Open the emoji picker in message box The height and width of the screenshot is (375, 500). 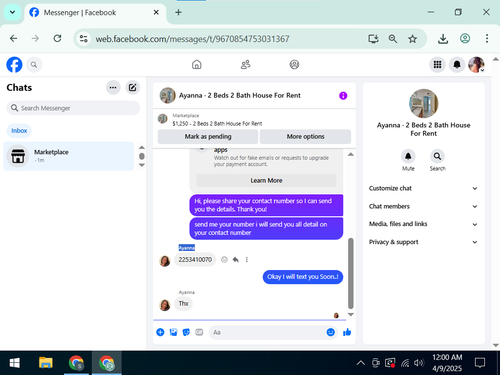pyautogui.click(x=330, y=332)
